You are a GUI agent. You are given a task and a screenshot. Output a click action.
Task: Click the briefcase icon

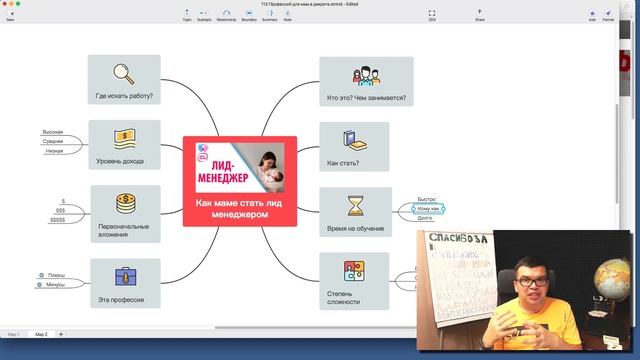click(125, 276)
